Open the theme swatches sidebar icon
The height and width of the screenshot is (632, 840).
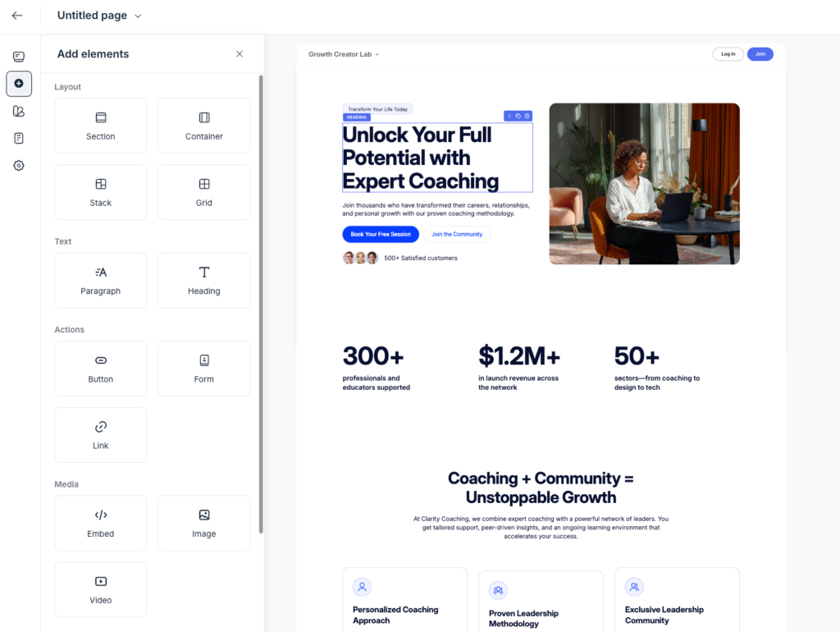[x=19, y=111]
